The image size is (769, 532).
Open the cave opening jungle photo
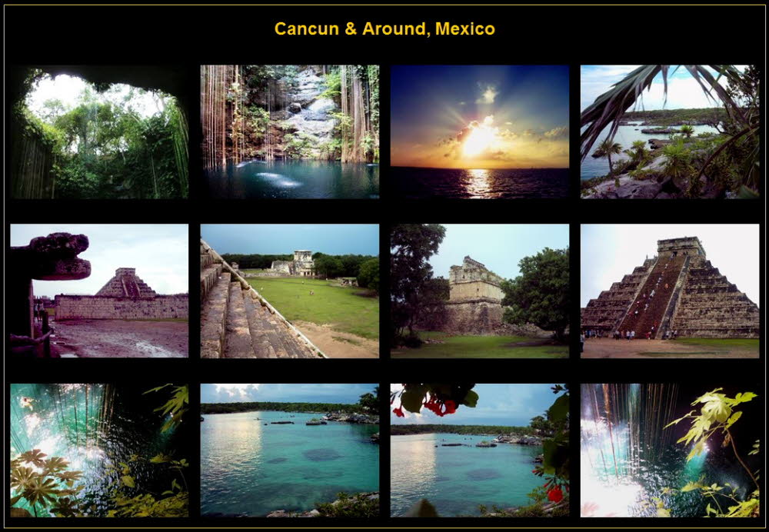99,131
